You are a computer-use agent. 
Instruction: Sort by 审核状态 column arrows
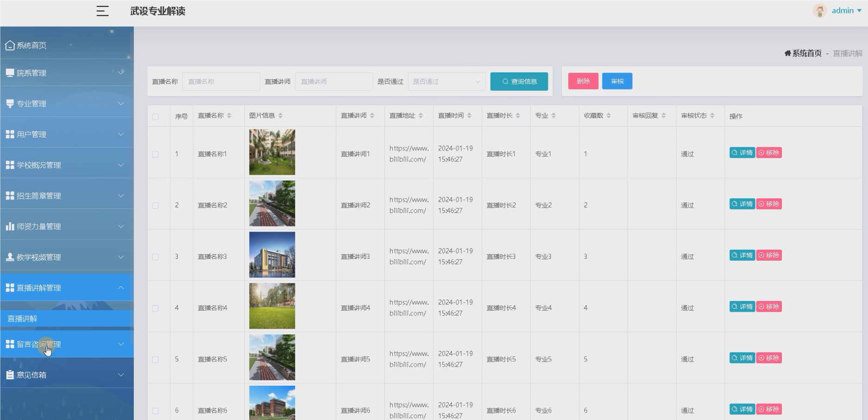click(x=712, y=116)
